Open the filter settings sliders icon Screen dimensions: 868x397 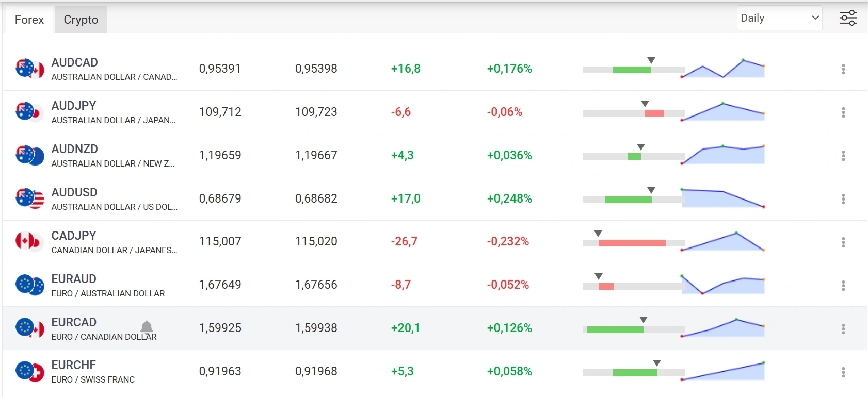[848, 18]
